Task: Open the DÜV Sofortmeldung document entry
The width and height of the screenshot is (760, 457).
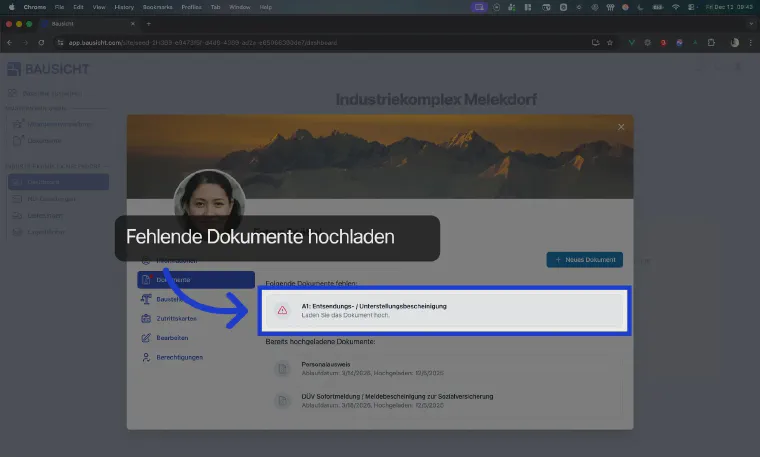Action: pyautogui.click(x=444, y=400)
